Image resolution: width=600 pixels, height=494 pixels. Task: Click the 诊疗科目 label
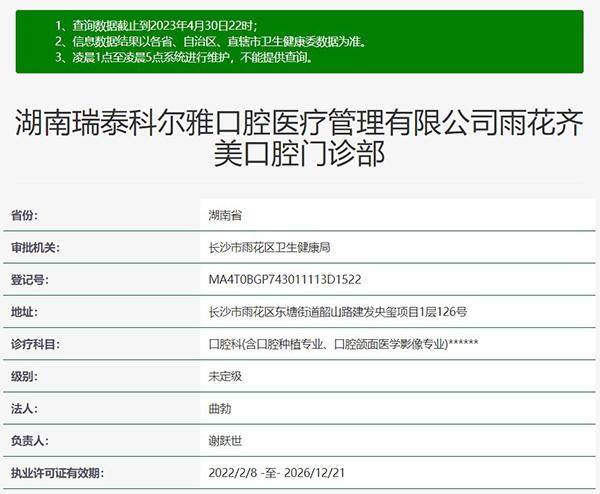[35, 344]
